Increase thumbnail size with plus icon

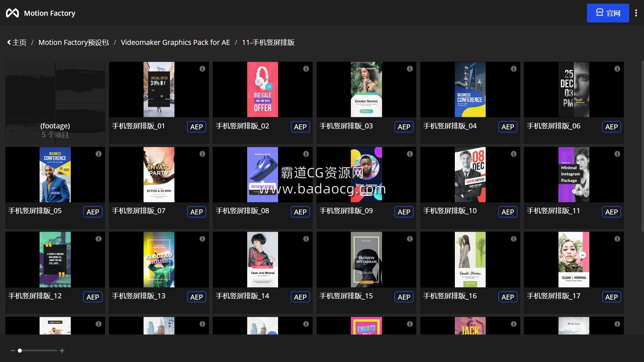[x=62, y=351]
